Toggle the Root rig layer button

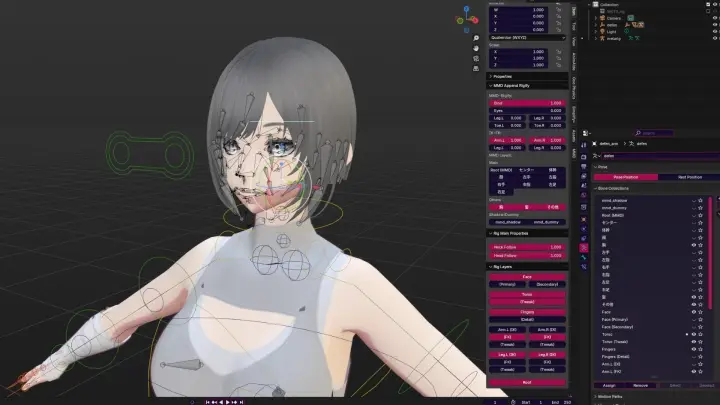[527, 382]
